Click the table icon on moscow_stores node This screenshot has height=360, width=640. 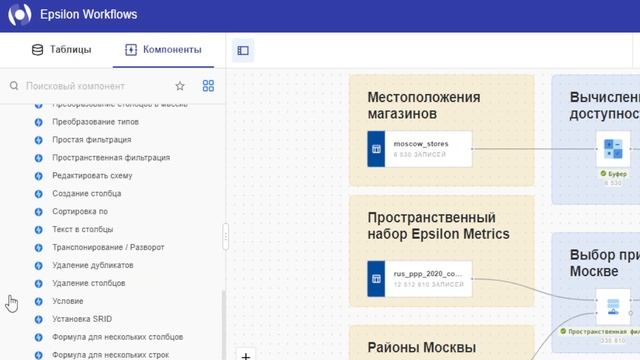point(376,149)
